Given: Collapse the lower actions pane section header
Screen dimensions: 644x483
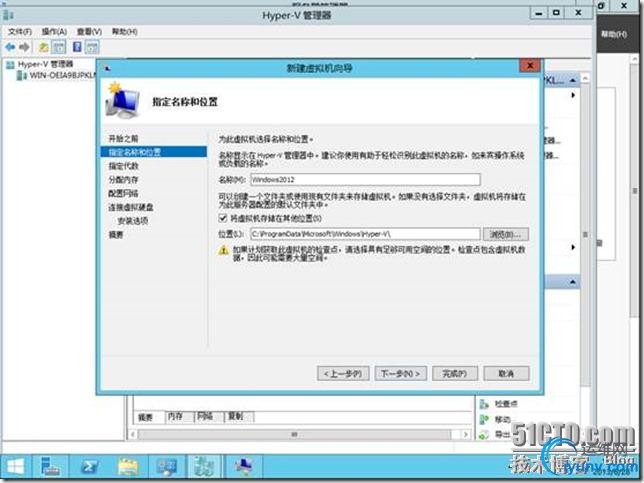Looking at the screenshot, I should point(573,282).
